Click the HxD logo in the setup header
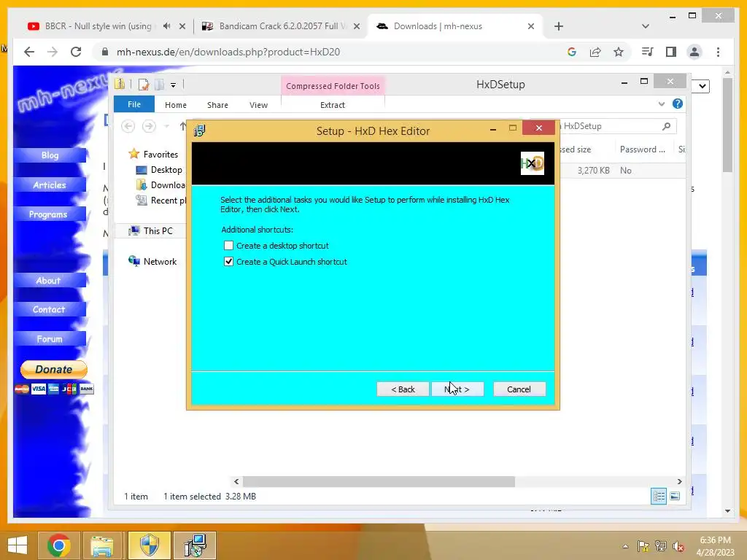Image resolution: width=747 pixels, height=560 pixels. coord(532,163)
